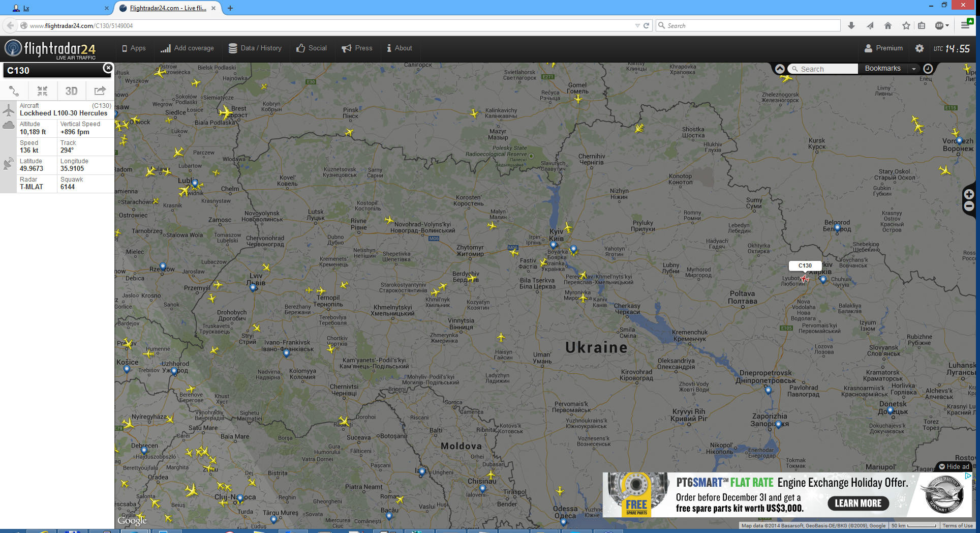This screenshot has height=533, width=980.
Task: Collapse the map search bar chevron
Action: pos(780,69)
